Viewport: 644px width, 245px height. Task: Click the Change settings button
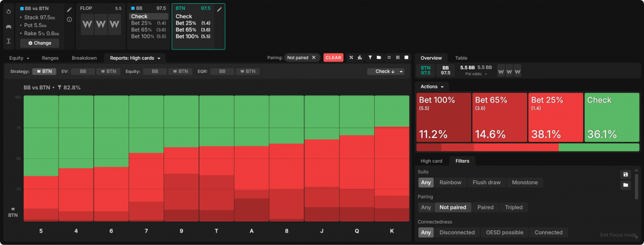tap(40, 43)
